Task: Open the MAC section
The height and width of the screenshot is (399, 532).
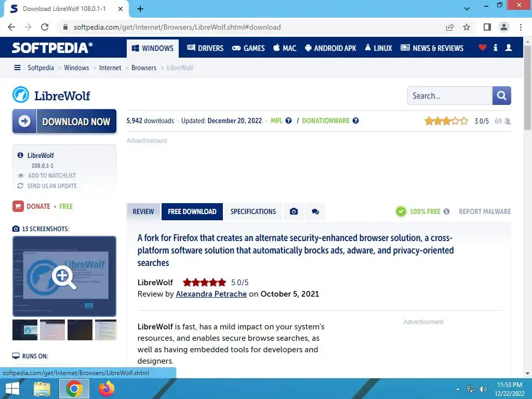Action: 285,48
